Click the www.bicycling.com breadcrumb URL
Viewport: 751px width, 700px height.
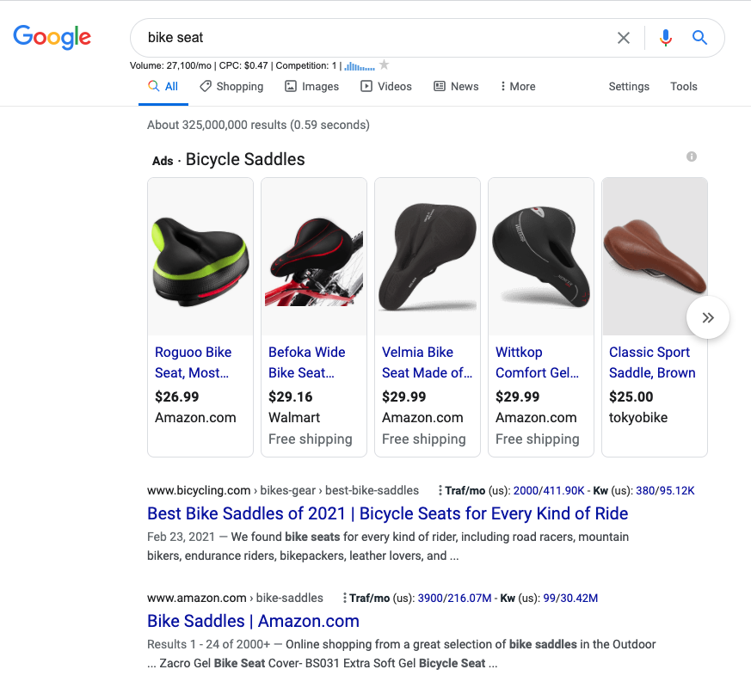tap(282, 490)
